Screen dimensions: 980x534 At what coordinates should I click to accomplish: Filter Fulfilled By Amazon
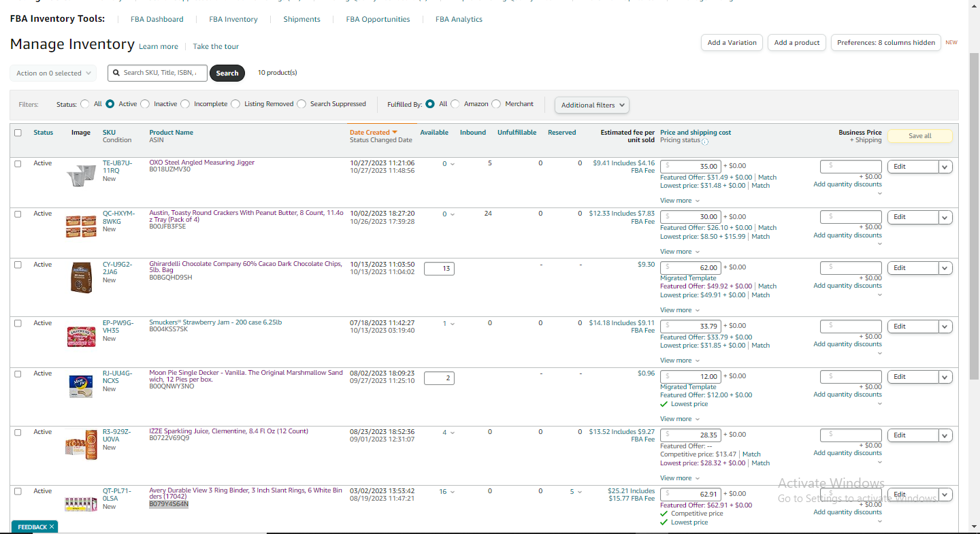[x=455, y=104]
